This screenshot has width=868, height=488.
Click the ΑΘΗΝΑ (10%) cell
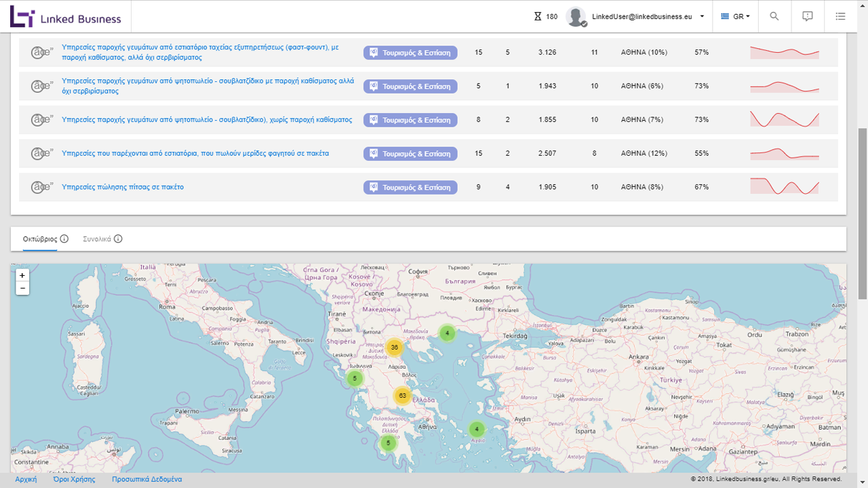644,52
